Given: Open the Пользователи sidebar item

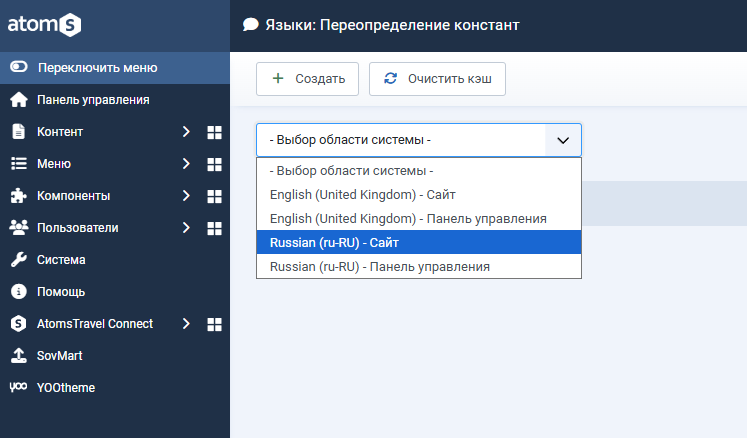Looking at the screenshot, I should (x=78, y=227).
